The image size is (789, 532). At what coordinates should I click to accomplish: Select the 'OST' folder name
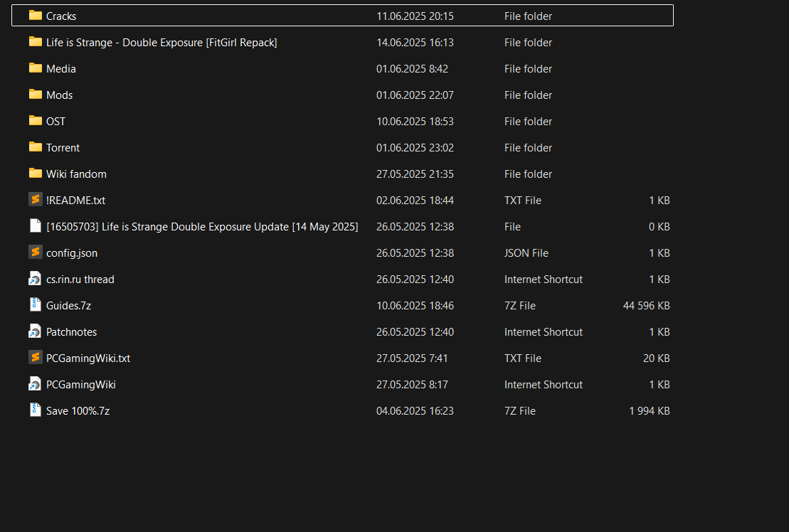56,122
